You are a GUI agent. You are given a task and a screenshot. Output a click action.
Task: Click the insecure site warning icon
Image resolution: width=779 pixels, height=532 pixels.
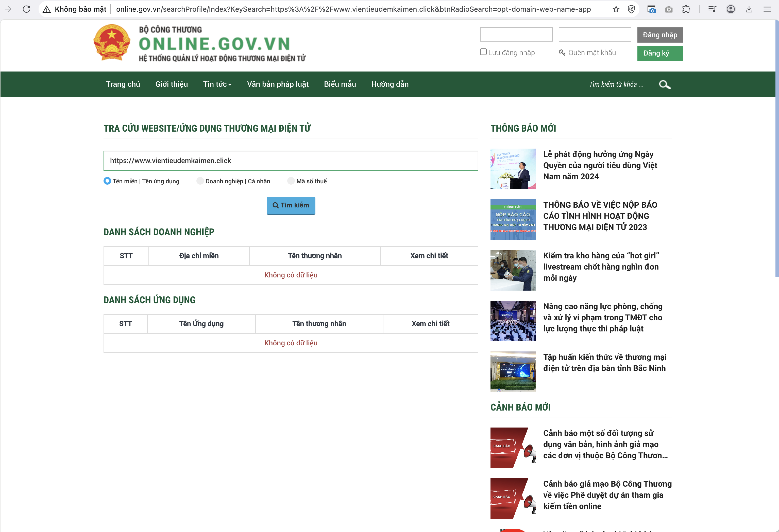click(47, 9)
